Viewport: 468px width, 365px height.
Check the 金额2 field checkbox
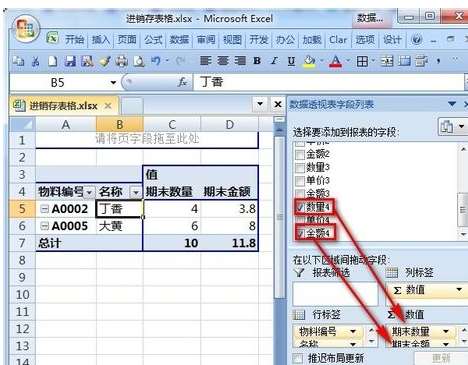pyautogui.click(x=300, y=154)
